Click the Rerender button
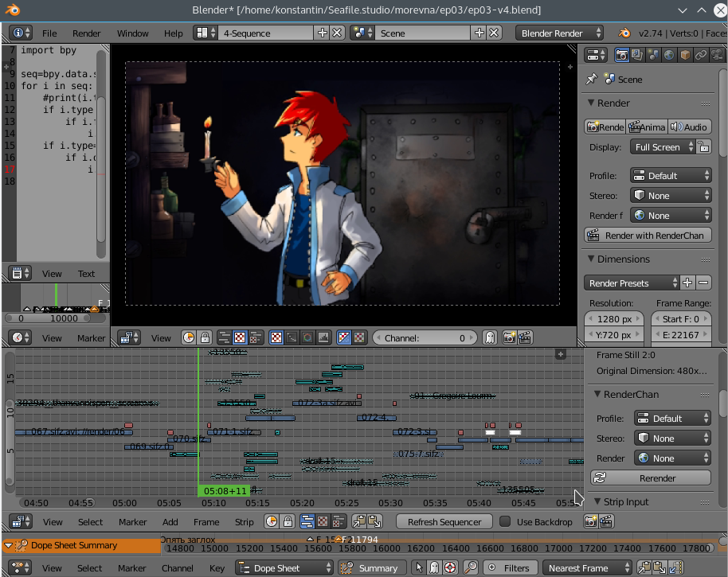Image resolution: width=728 pixels, height=577 pixels. click(651, 478)
